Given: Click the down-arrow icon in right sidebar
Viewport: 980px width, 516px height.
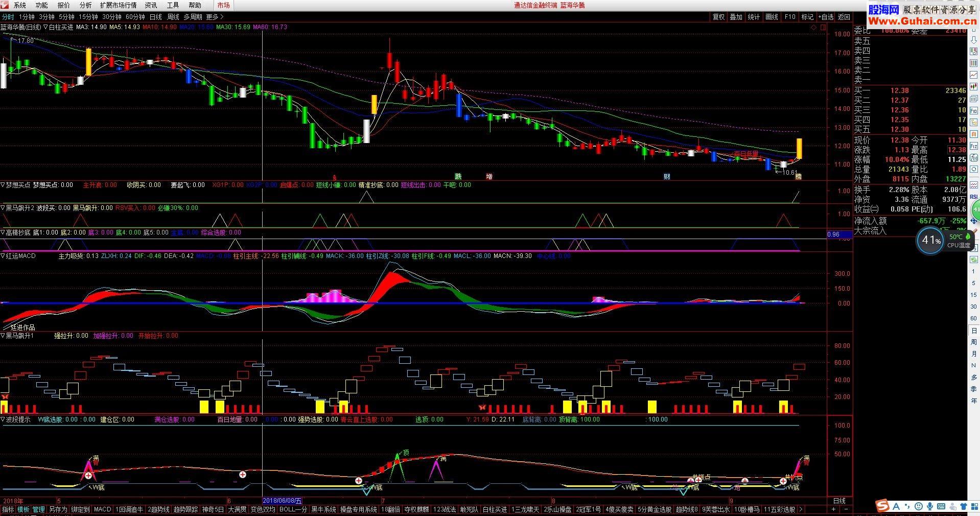Looking at the screenshot, I should click(x=974, y=40).
